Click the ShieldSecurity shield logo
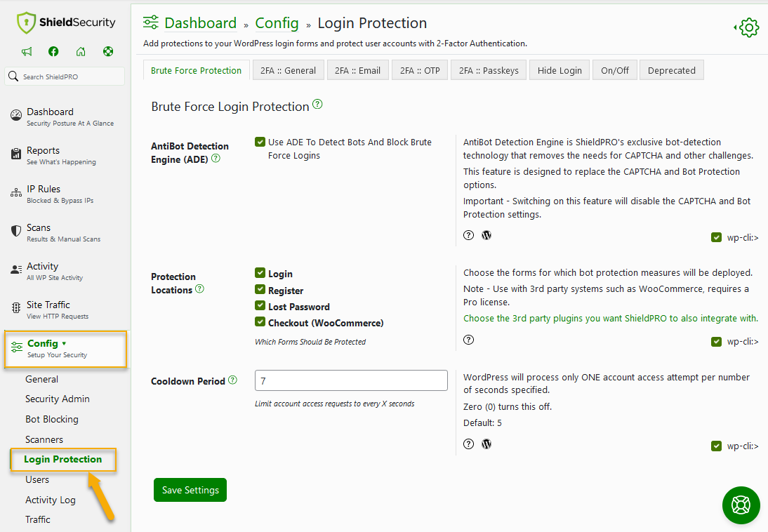Image resolution: width=768 pixels, height=532 pixels. pyautogui.click(x=26, y=22)
